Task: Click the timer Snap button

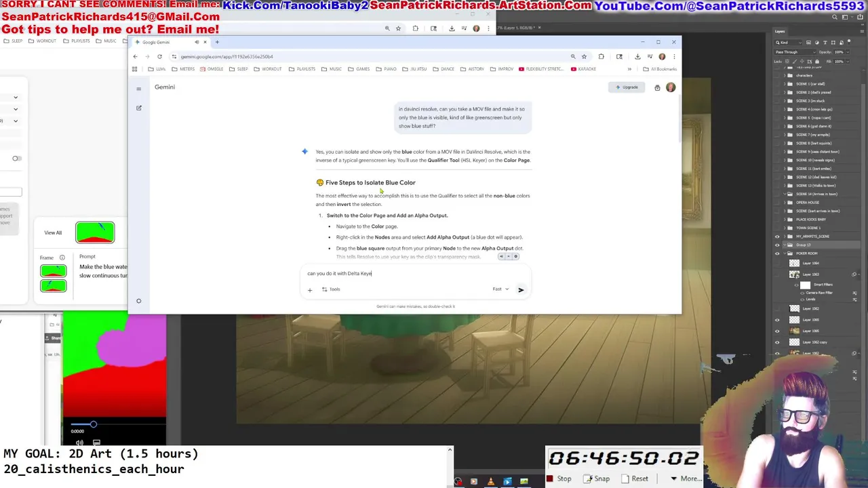Action: 597,479
